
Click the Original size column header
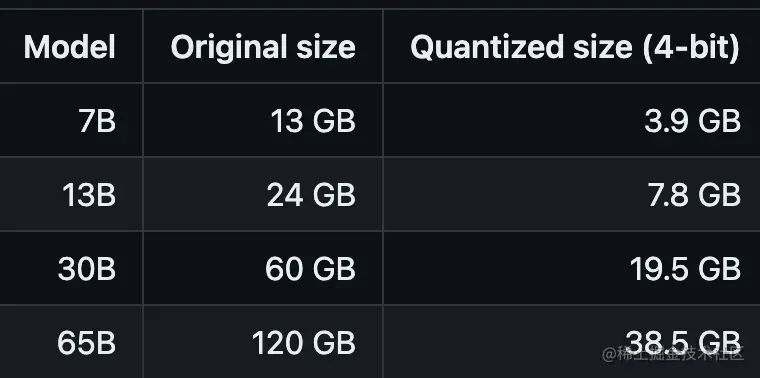tap(263, 47)
